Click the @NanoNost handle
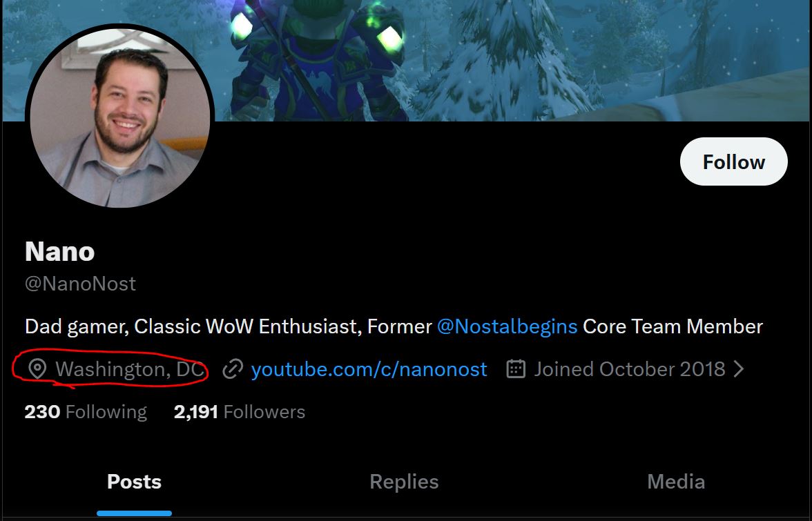The height and width of the screenshot is (521, 812). tap(80, 284)
